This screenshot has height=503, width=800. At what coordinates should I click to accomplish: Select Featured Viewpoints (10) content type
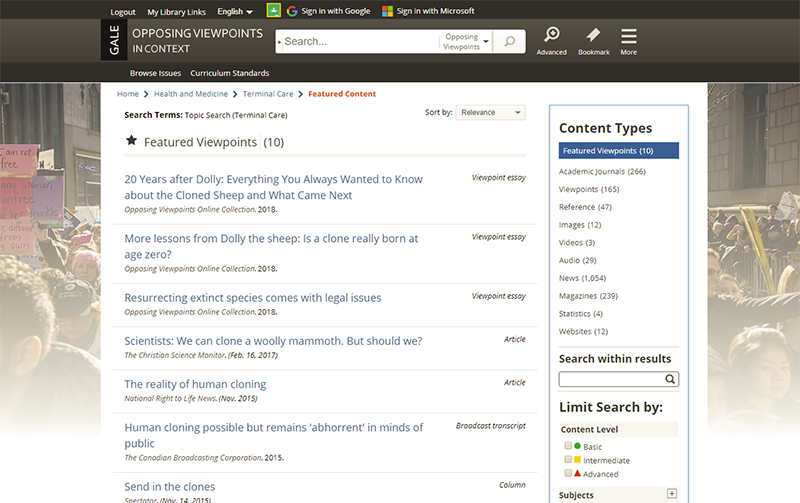pos(618,150)
